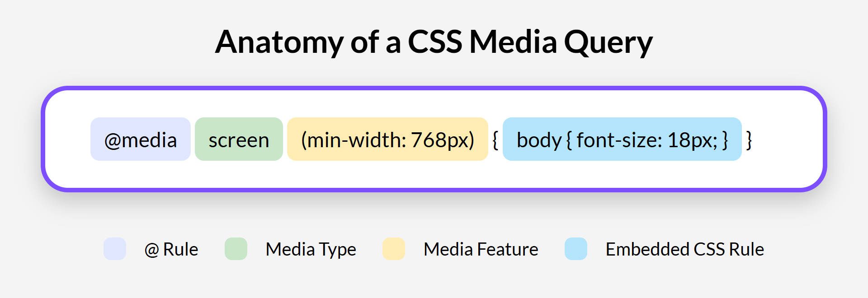Select the screen media type chip
This screenshot has height=298, width=868.
[x=239, y=140]
